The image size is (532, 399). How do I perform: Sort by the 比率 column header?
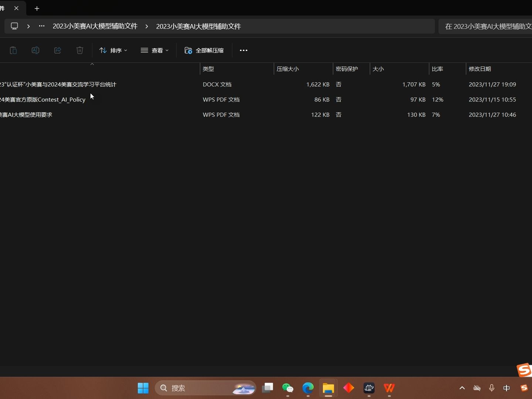[x=447, y=69]
